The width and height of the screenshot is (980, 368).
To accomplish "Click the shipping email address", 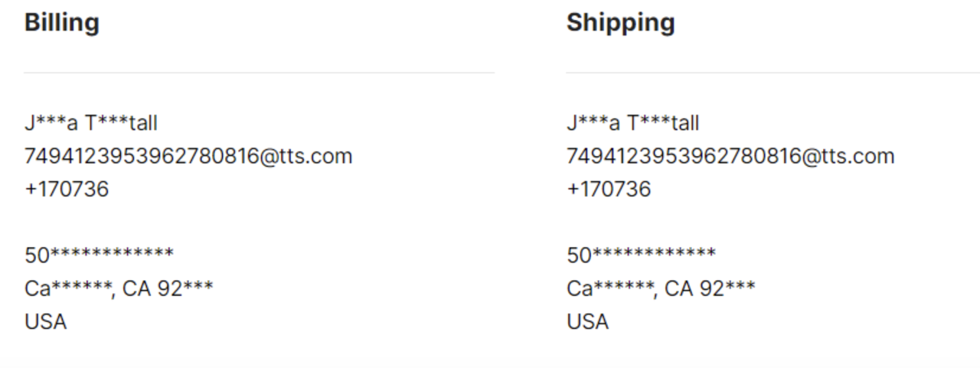I will point(730,156).
